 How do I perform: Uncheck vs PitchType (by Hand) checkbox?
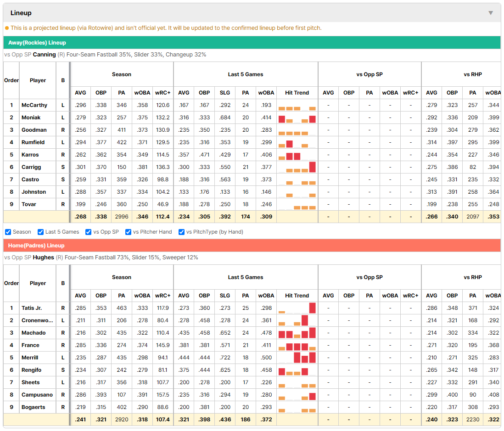click(182, 232)
